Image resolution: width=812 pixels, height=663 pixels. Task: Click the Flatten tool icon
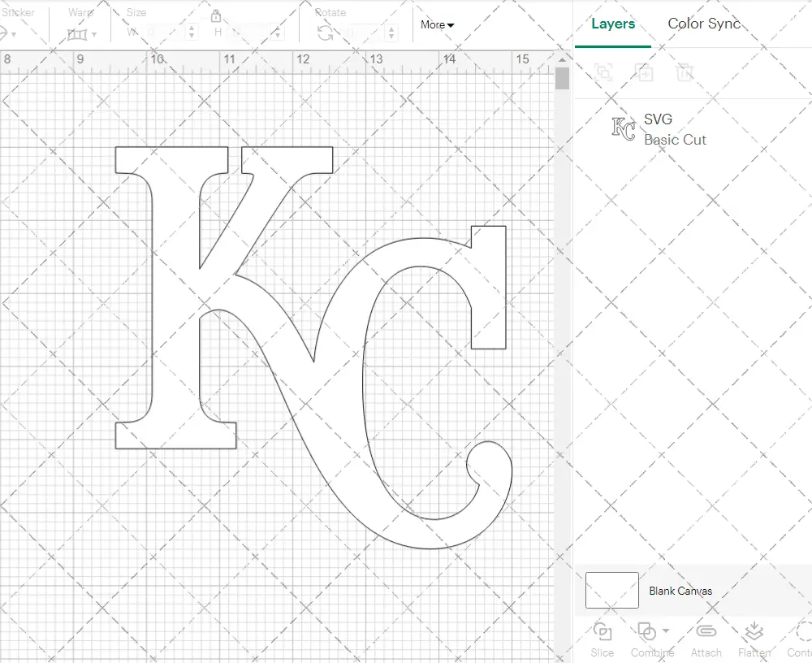pyautogui.click(x=754, y=631)
